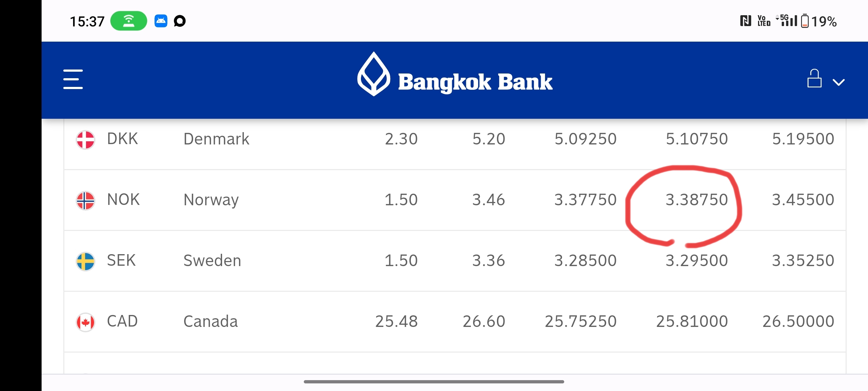Tap the login padlock icon
Image resolution: width=868 pixels, height=391 pixels.
click(814, 79)
